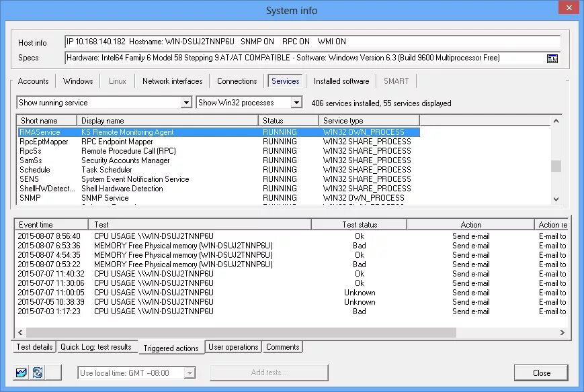Sort services by Status column header
Image resolution: width=584 pixels, height=392 pixels.
pos(289,121)
